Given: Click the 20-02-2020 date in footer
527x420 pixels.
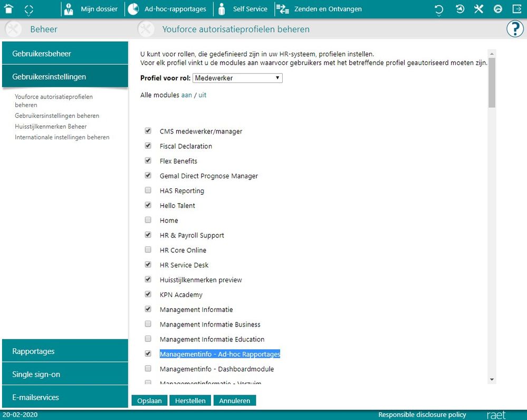Looking at the screenshot, I should [20, 415].
